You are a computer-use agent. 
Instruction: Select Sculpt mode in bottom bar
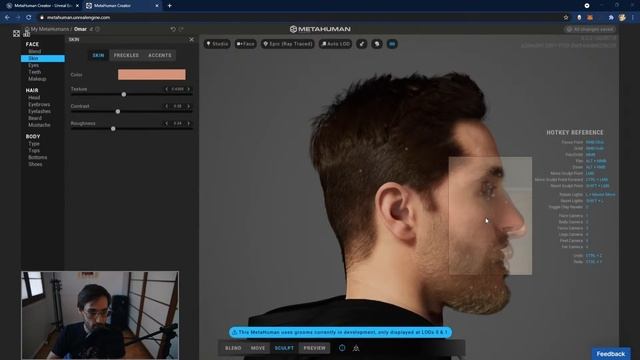pos(284,348)
